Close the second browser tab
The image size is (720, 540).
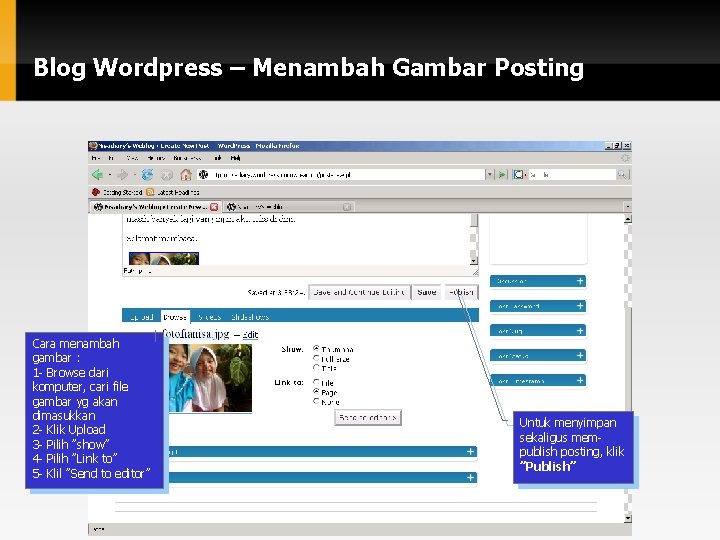pyautogui.click(x=347, y=207)
